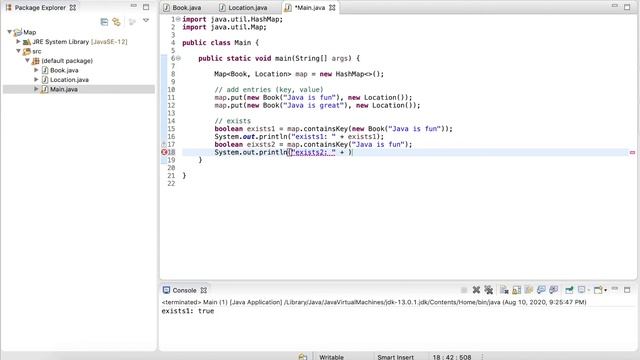Toggle show console on standard error change
This screenshot has height=360, width=640.
tap(553, 290)
